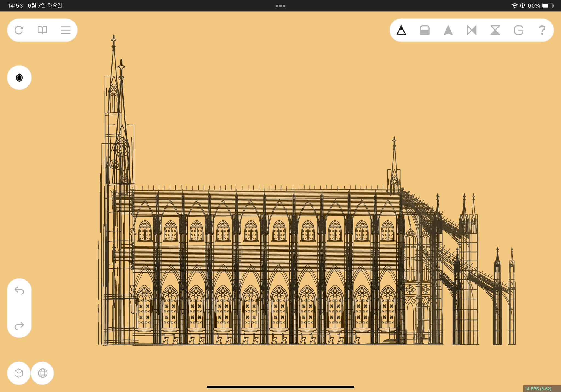Tap the 60% battery percentage text

534,6
